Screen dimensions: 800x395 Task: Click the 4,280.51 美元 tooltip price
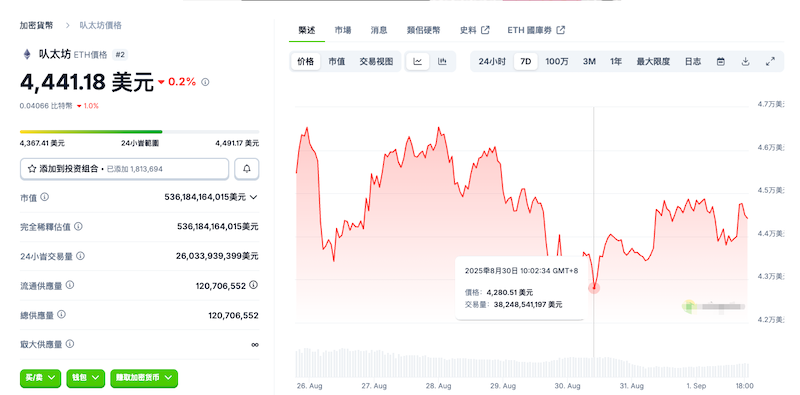510,292
